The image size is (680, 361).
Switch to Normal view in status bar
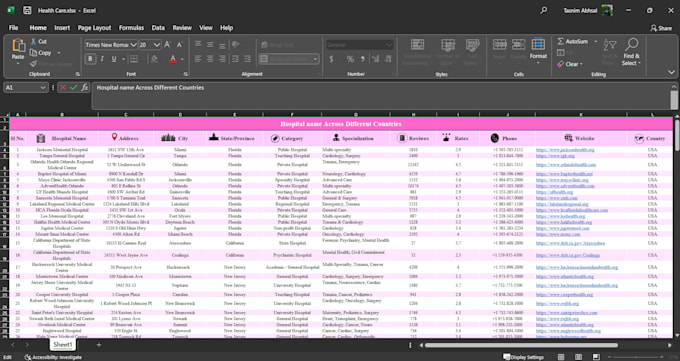[x=561, y=357]
